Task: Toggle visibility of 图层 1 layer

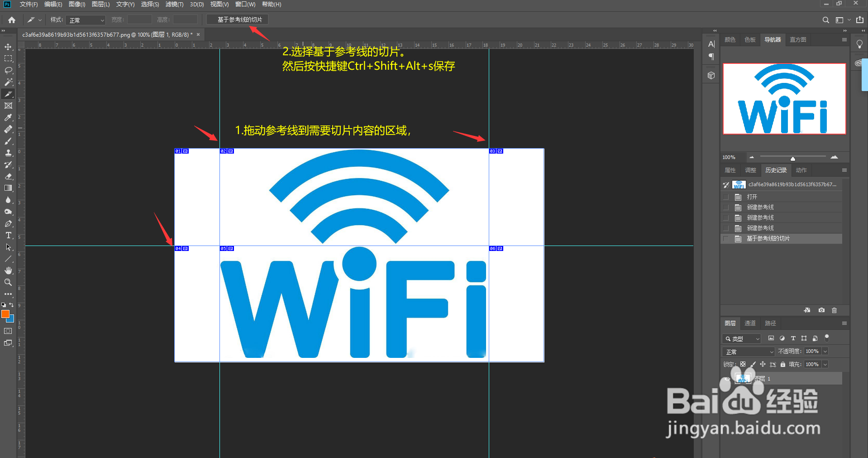Action: pyautogui.click(x=727, y=379)
